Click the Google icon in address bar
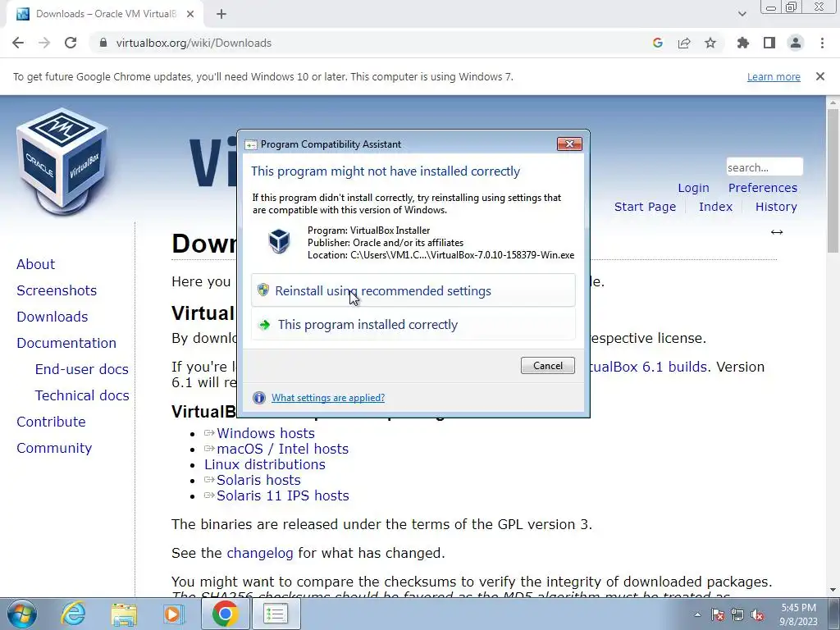This screenshot has height=630, width=840. 658,43
